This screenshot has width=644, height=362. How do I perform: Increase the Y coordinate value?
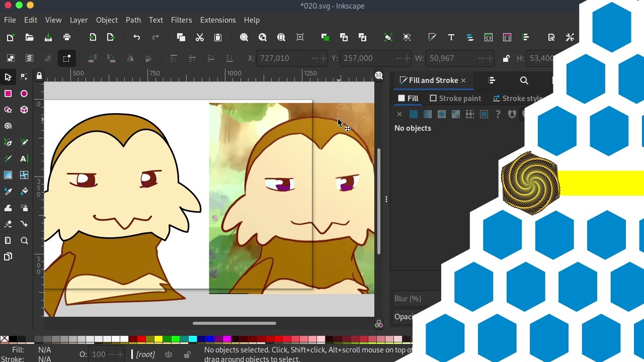(x=407, y=58)
